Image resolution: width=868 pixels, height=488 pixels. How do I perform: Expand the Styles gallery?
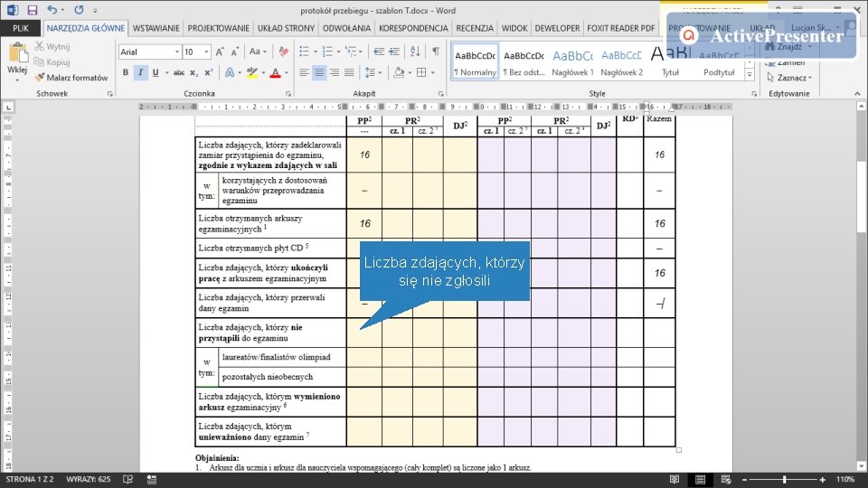[x=750, y=75]
